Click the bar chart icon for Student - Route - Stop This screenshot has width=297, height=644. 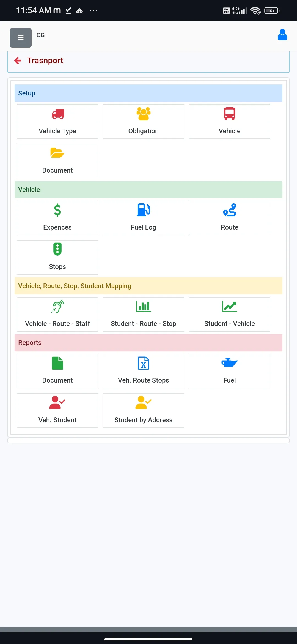click(144, 306)
